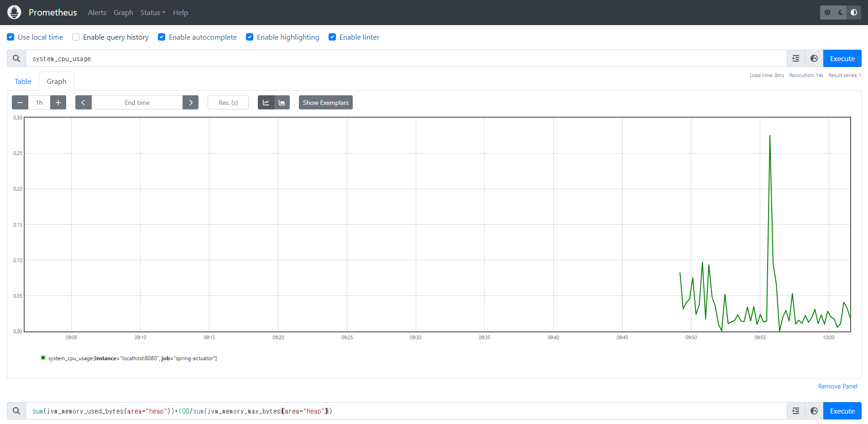
Task: Click the system_cpu_usage legend label
Action: pyautogui.click(x=133, y=358)
